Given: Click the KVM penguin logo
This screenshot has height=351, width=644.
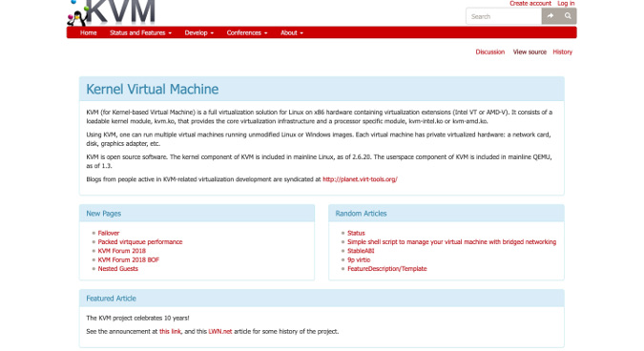Looking at the screenshot, I should (x=111, y=12).
